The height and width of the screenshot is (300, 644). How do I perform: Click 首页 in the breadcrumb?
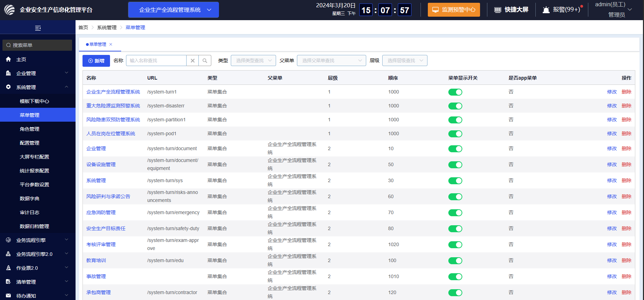[x=83, y=27]
